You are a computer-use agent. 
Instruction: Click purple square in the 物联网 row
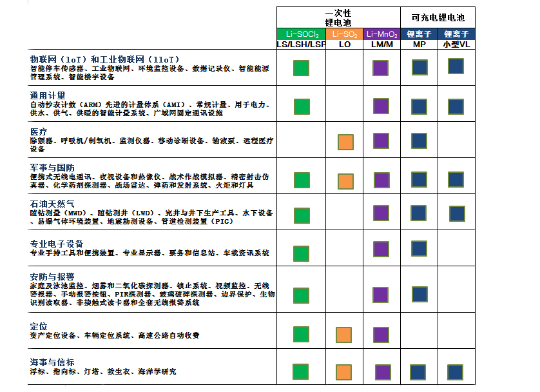click(x=381, y=68)
